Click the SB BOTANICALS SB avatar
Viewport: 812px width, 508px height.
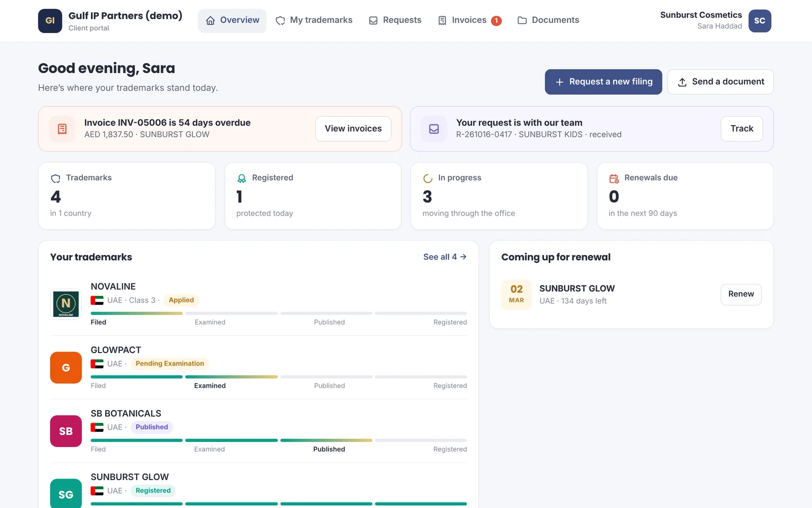click(66, 431)
